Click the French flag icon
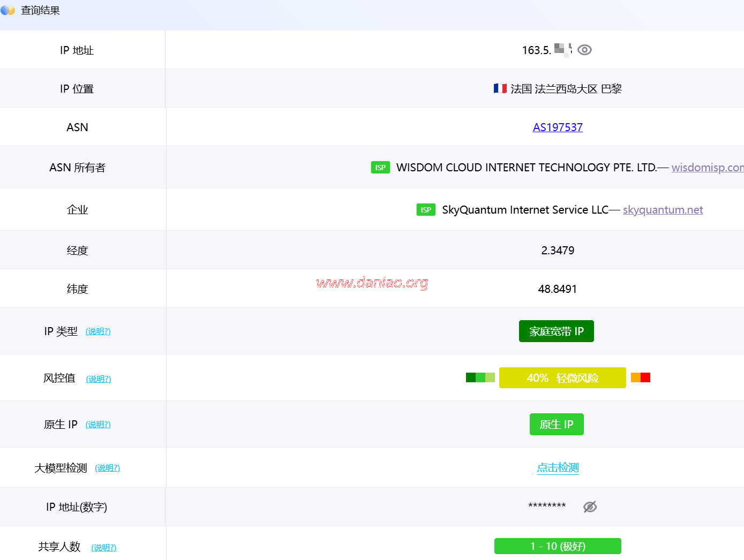 [x=500, y=88]
